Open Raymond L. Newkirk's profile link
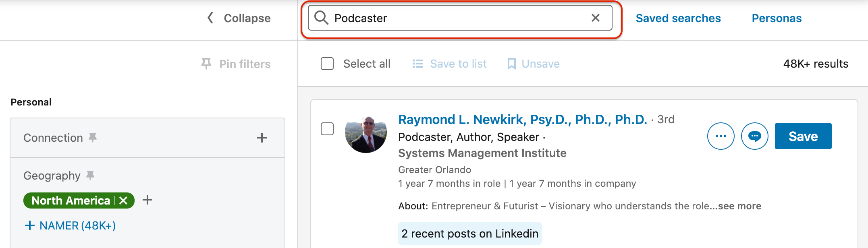This screenshot has width=868, height=248. pos(522,120)
